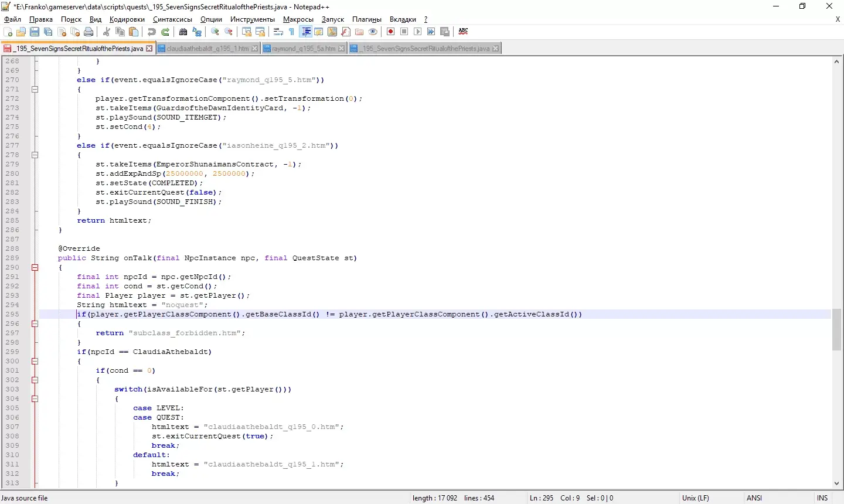Switch to the inactive _195_SevenSigns java tab
This screenshot has height=504, width=844.
(424, 49)
